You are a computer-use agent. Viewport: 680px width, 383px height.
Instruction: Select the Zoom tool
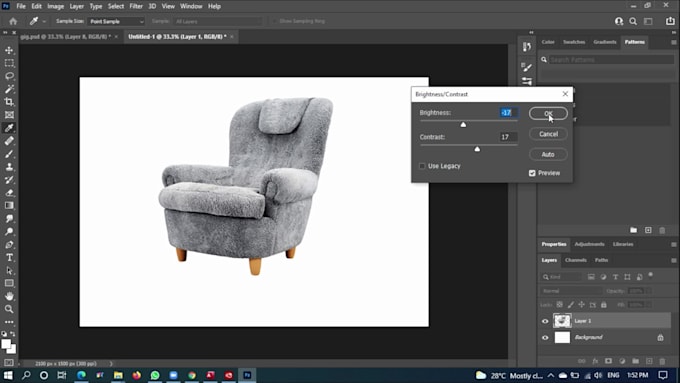coord(9,309)
